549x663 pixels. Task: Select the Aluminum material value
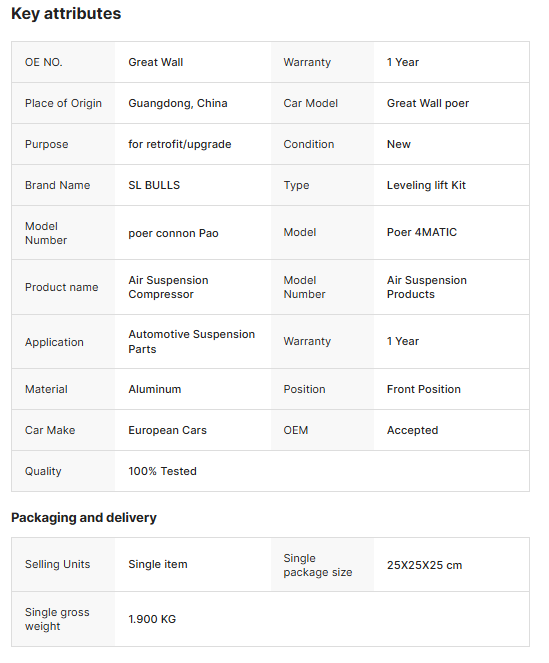point(155,389)
